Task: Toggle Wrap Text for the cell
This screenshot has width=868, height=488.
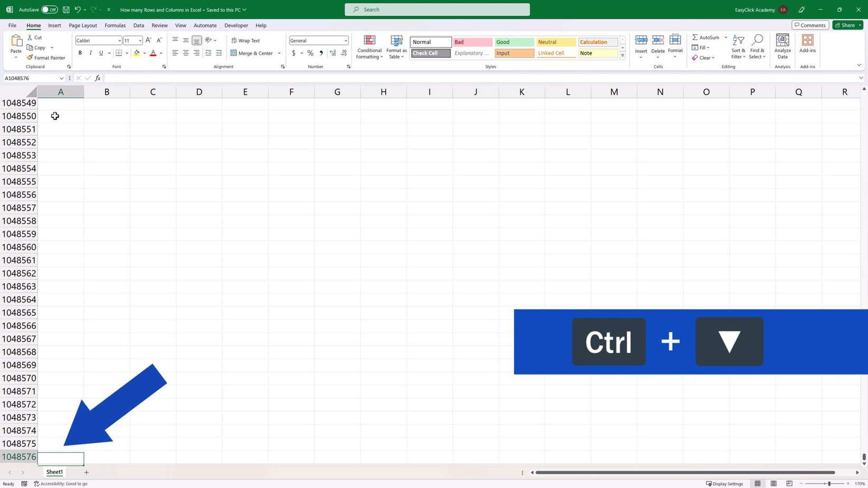Action: click(246, 41)
